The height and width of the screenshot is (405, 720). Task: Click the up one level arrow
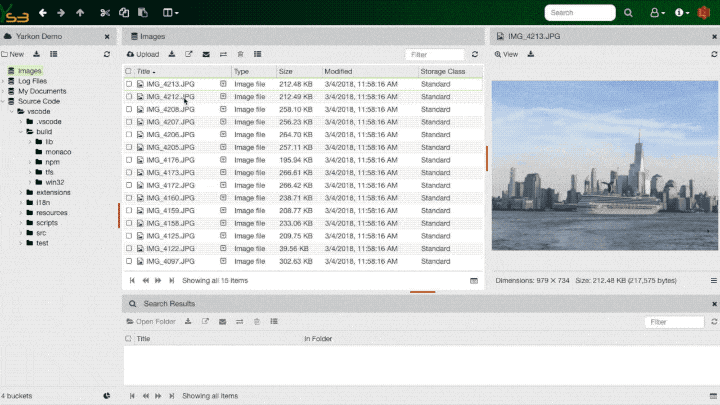click(80, 13)
